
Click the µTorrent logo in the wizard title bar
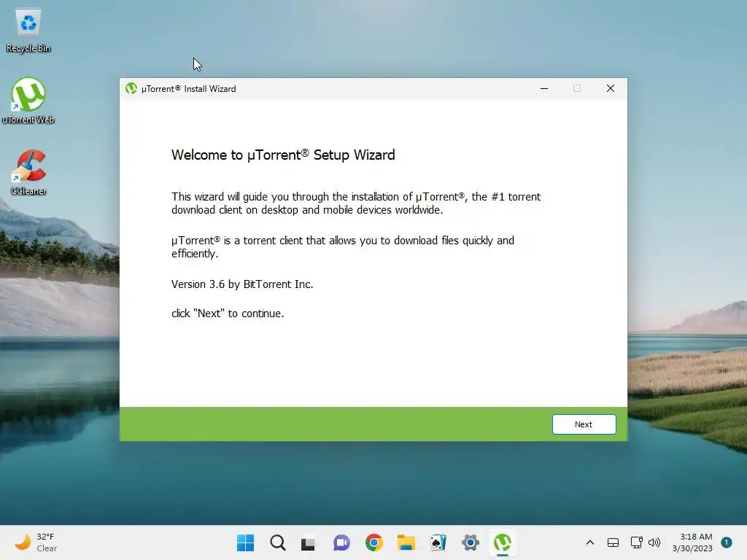pyautogui.click(x=131, y=88)
